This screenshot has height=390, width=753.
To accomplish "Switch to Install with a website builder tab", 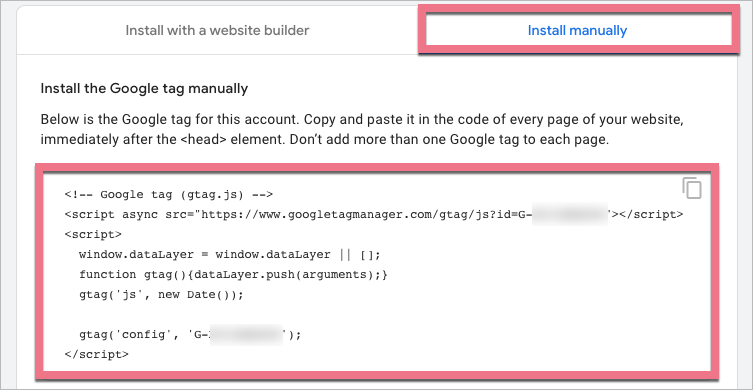I will pyautogui.click(x=217, y=30).
